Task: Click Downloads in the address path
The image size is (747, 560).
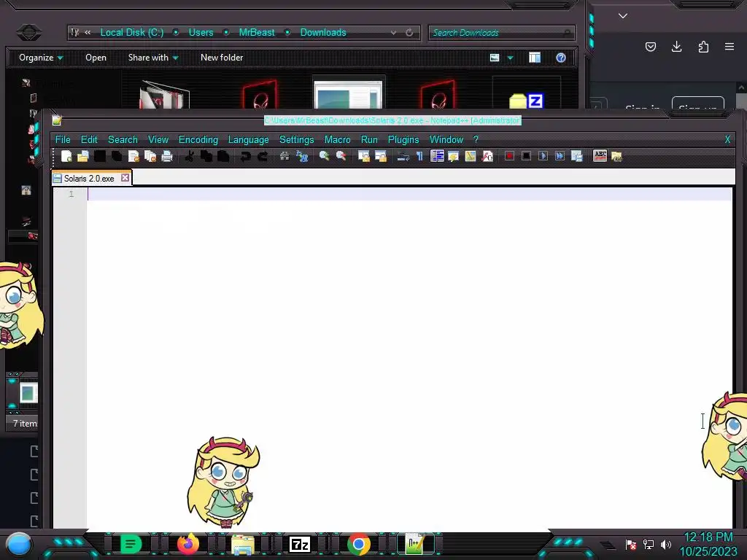Action: [323, 32]
